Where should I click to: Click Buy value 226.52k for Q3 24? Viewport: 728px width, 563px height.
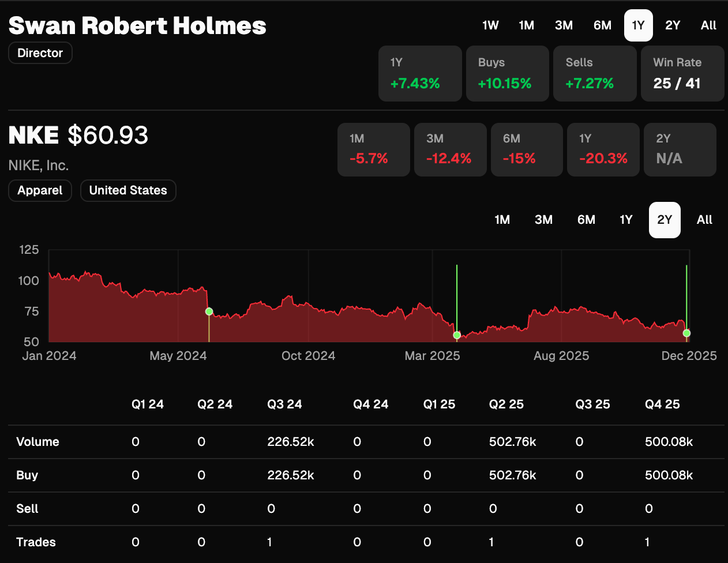click(291, 475)
